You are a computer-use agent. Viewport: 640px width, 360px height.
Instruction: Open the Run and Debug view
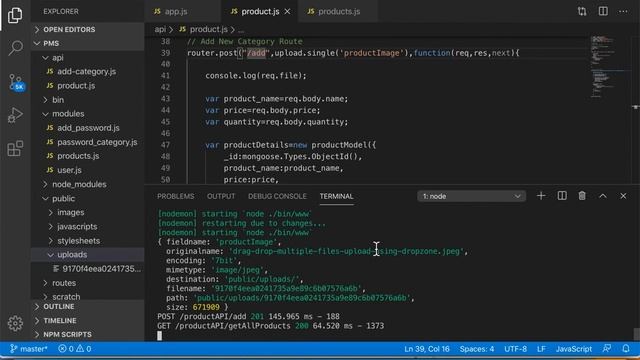click(15, 115)
